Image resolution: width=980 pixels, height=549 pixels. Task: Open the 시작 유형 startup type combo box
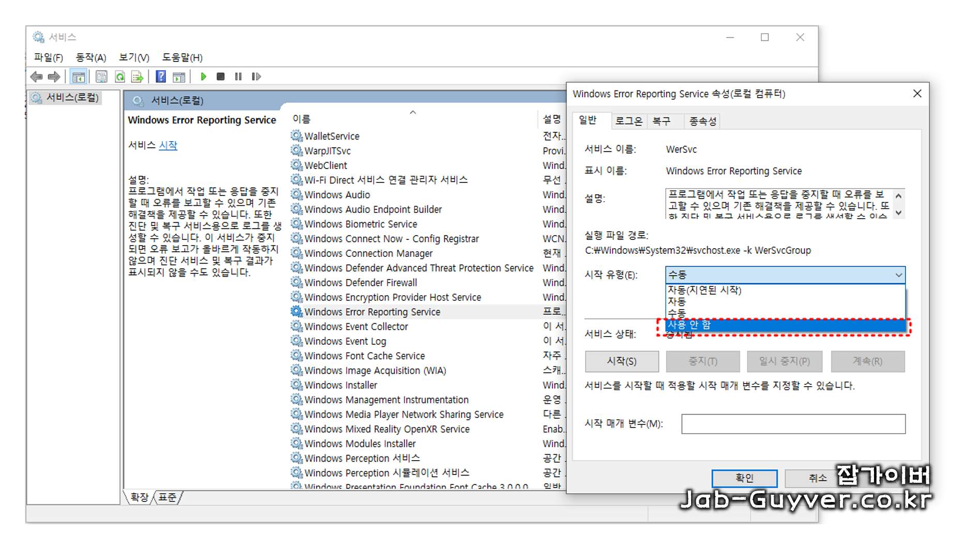click(785, 275)
